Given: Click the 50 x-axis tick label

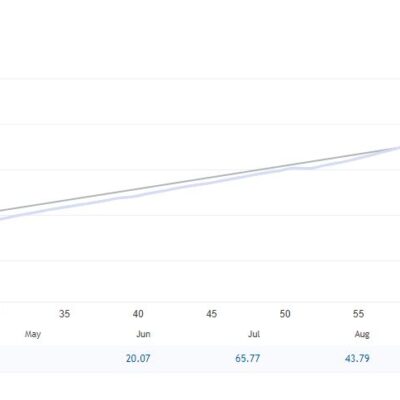Looking at the screenshot, I should (285, 314).
